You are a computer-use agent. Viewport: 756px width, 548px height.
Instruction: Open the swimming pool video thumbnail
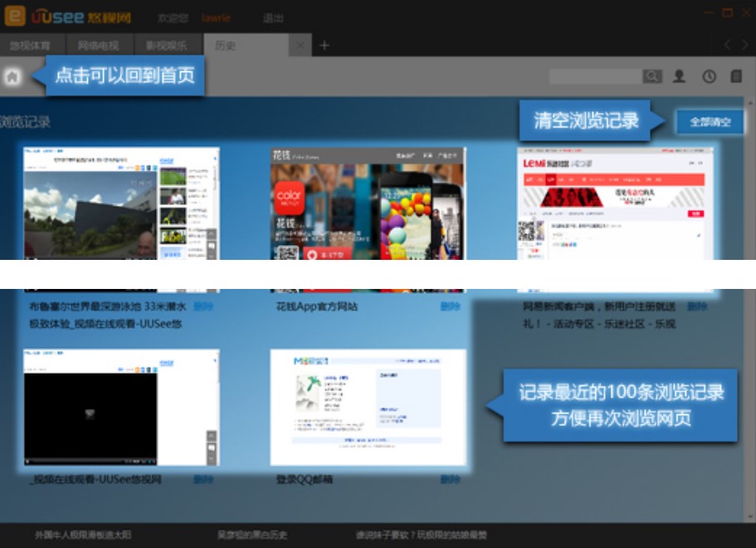121,219
